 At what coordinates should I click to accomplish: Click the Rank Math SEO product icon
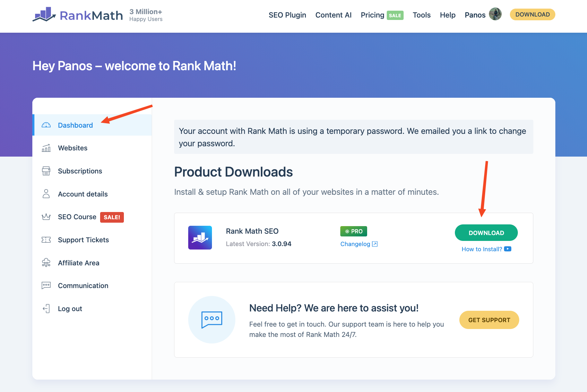click(x=200, y=237)
